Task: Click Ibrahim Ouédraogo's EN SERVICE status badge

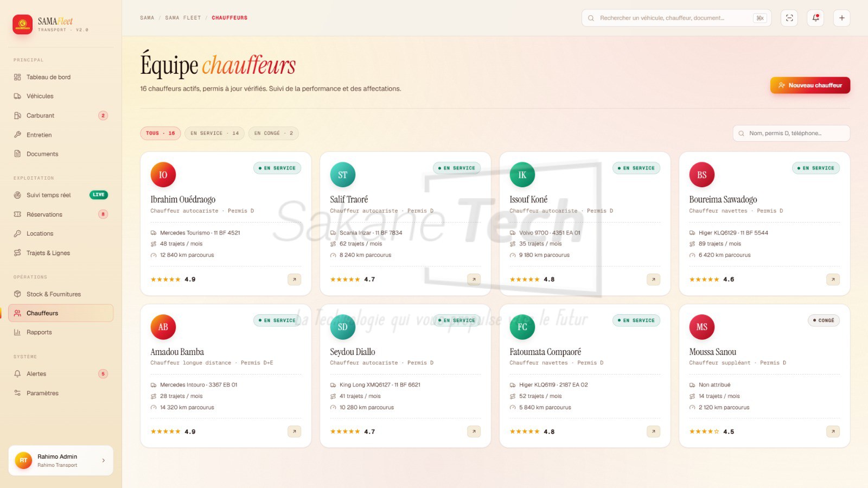Action: click(x=277, y=168)
